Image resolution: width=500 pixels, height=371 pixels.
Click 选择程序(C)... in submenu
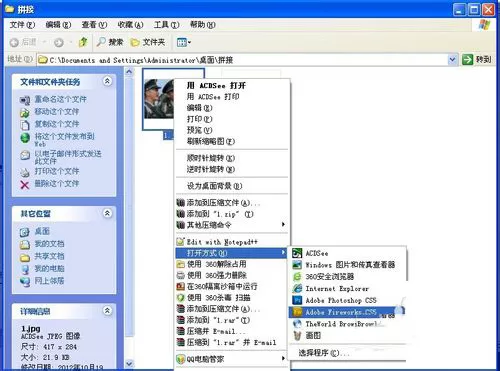(x=347, y=352)
